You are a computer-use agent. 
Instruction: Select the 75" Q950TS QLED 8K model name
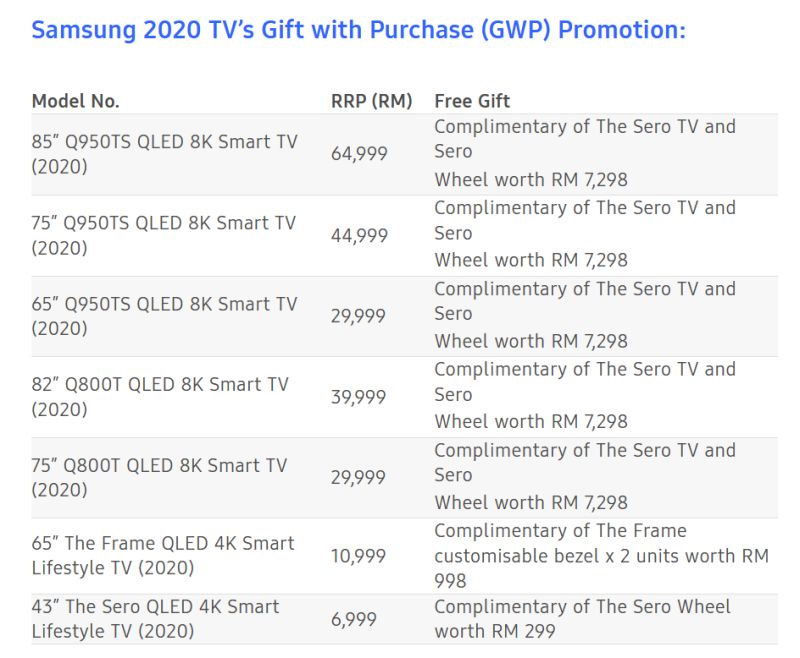(164, 235)
